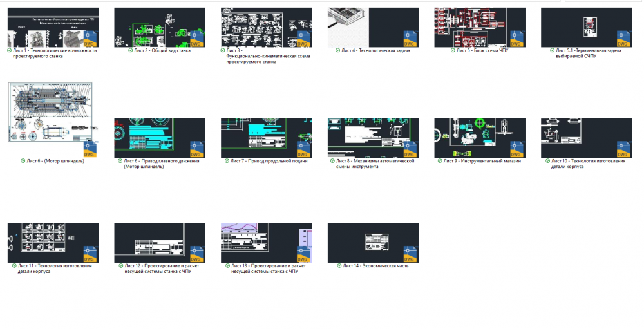The height and width of the screenshot is (329, 644).
Task: Select the Лист 10 drawing thumbnail
Action: (587, 138)
